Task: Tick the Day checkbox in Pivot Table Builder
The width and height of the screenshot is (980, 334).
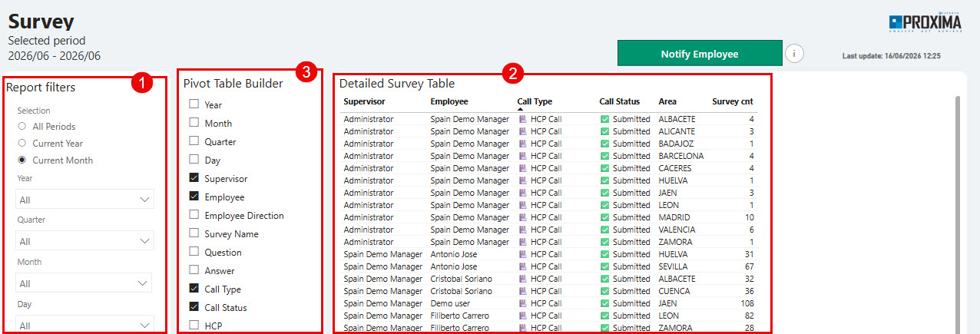Action: 194,160
